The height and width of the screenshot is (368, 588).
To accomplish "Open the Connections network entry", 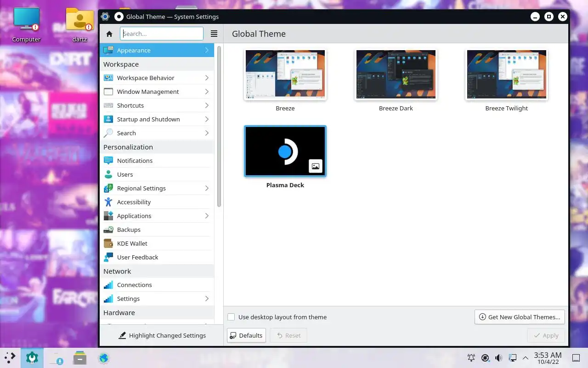I will pyautogui.click(x=157, y=285).
